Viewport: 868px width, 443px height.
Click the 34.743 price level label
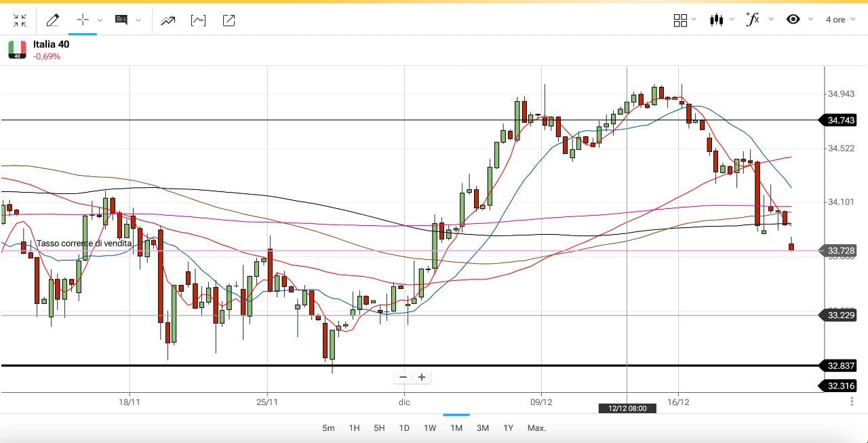(841, 120)
